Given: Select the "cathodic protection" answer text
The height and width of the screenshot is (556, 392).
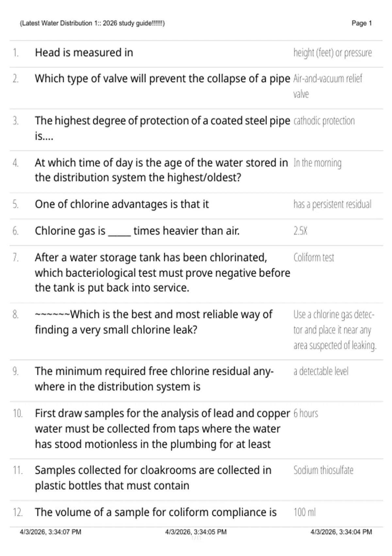Looking at the screenshot, I should (324, 121).
